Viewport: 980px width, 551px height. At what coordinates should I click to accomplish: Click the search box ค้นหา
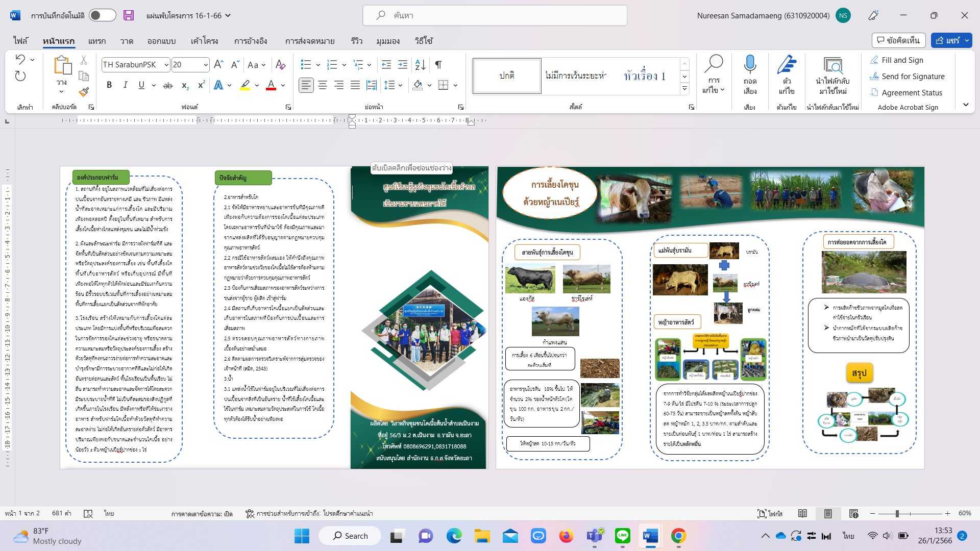495,15
